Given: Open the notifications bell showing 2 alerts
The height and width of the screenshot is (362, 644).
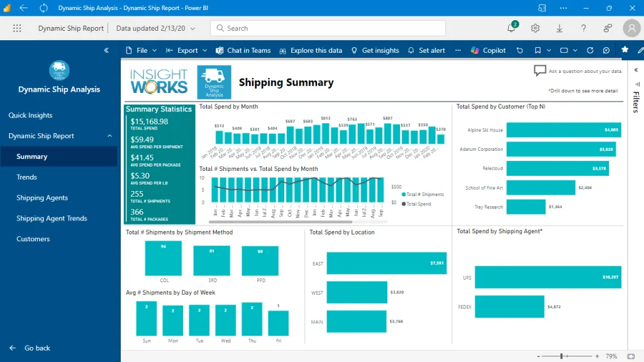Looking at the screenshot, I should click(511, 28).
